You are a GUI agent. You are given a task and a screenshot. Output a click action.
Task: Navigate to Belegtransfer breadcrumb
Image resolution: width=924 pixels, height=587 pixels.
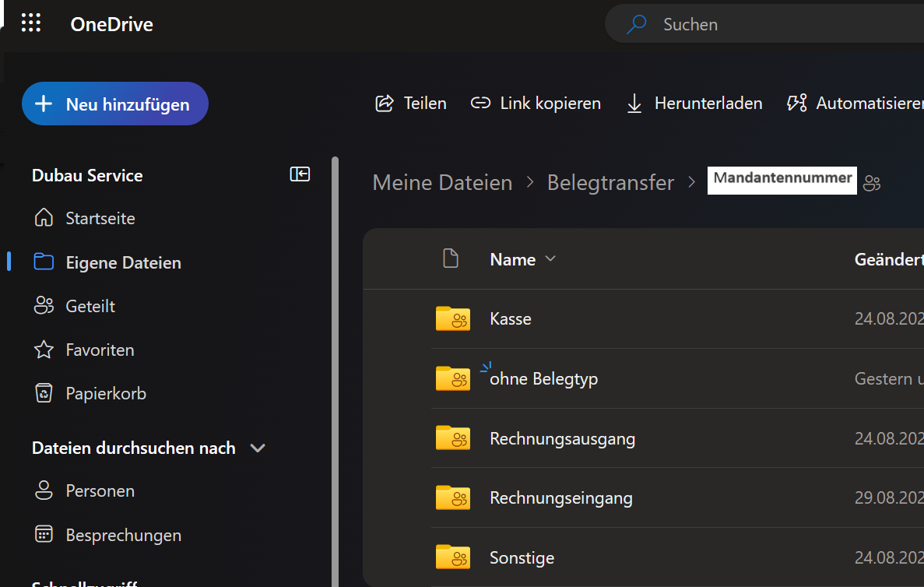[x=610, y=182]
